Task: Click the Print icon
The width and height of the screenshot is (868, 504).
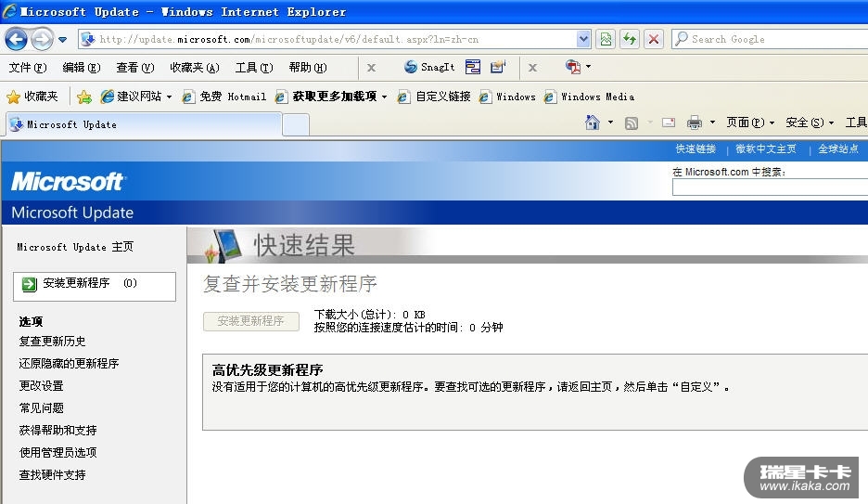Action: 695,123
